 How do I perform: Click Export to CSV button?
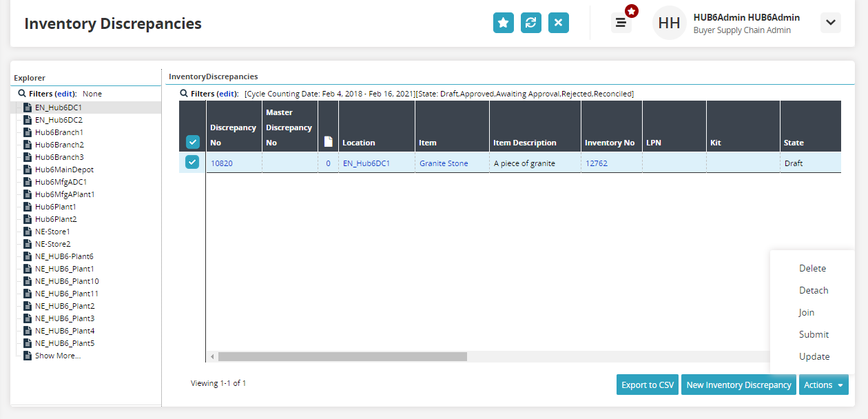(x=648, y=385)
